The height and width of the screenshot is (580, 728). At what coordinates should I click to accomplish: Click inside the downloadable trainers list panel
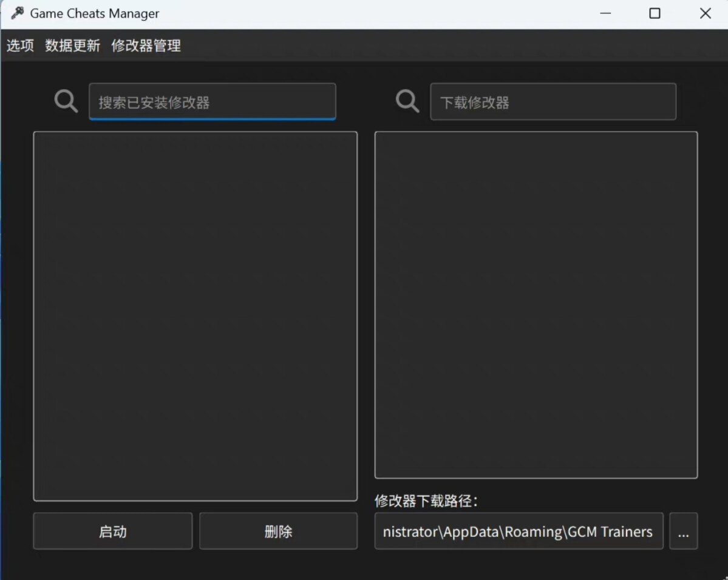pos(536,303)
